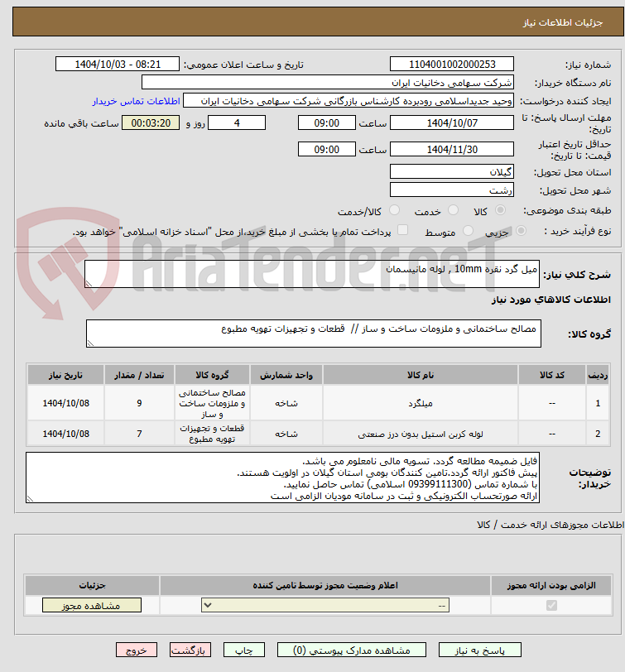Click the میلگرد item name cell
Screen dimensions: 625x672
[421, 403]
